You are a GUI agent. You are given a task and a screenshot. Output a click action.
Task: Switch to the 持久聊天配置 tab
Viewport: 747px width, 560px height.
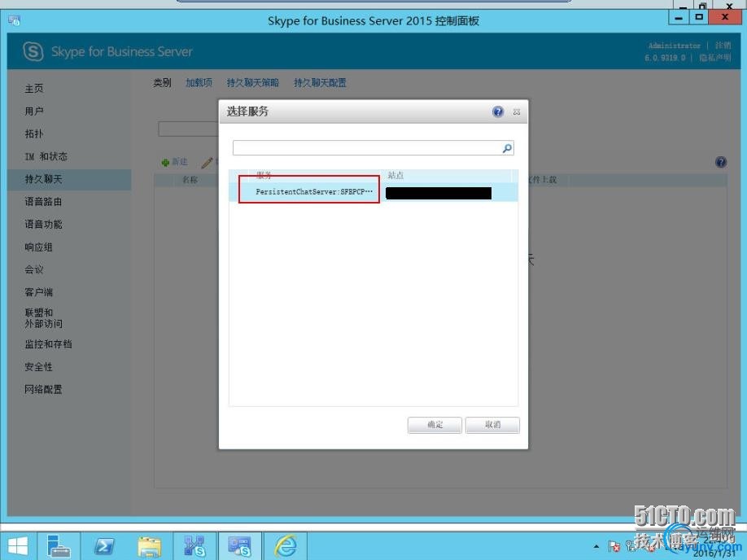tap(320, 83)
